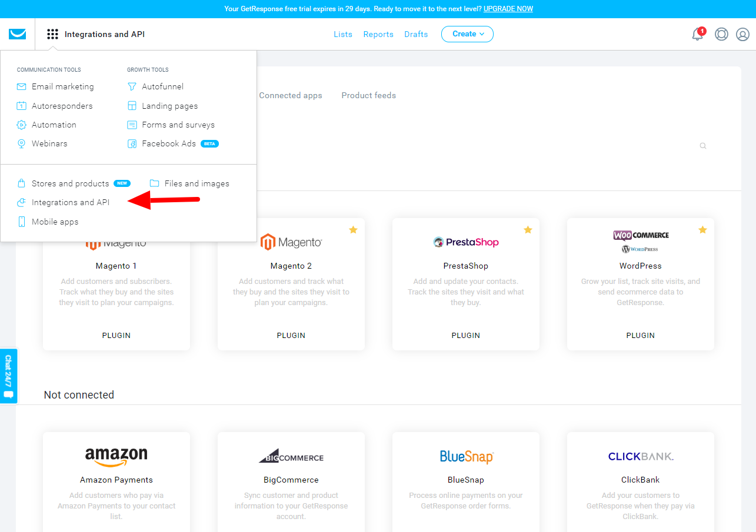Click the Integrations and API cloud icon
756x532 pixels.
pyautogui.click(x=22, y=202)
